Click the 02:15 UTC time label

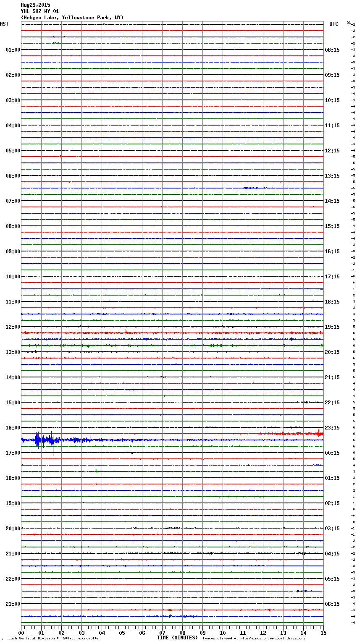pos(332,503)
